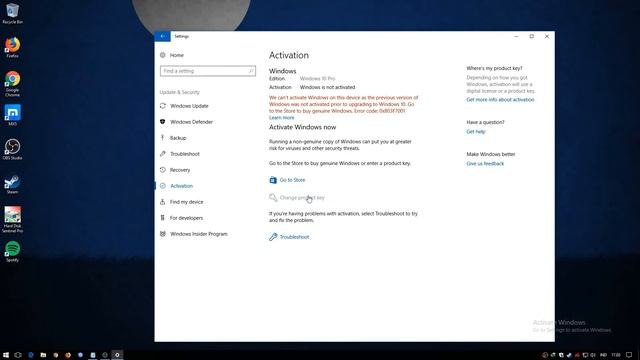Open Spotify desktop shortcut
Viewport: 640px width, 360px height.
point(12,251)
